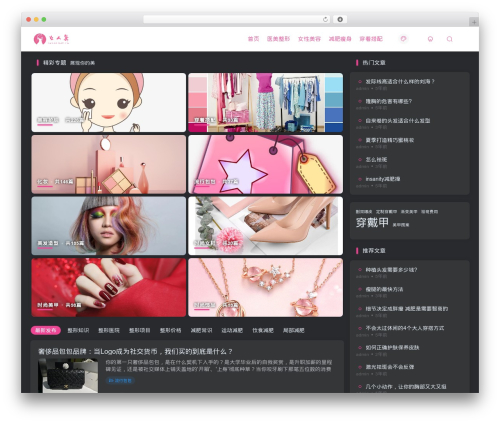Viewport: 500px width, 423px height.
Task: Open article insanity减肥操
Action: pyautogui.click(x=383, y=179)
